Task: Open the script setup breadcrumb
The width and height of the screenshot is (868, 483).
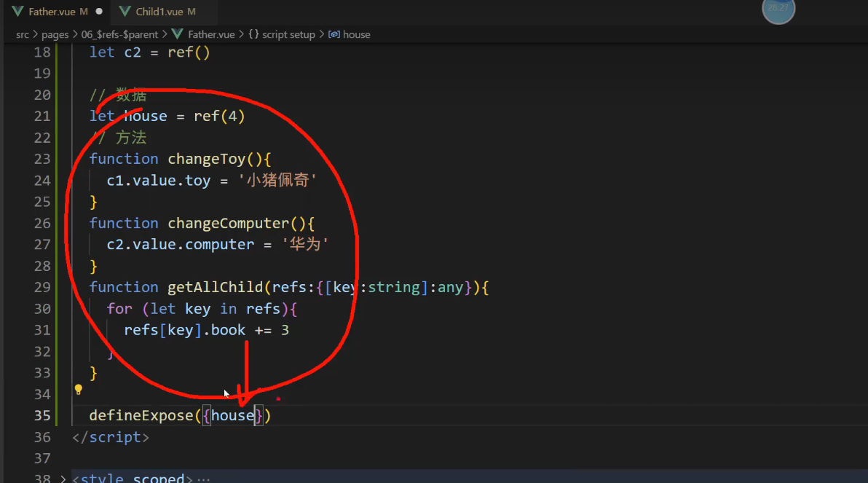Action: pyautogui.click(x=288, y=34)
